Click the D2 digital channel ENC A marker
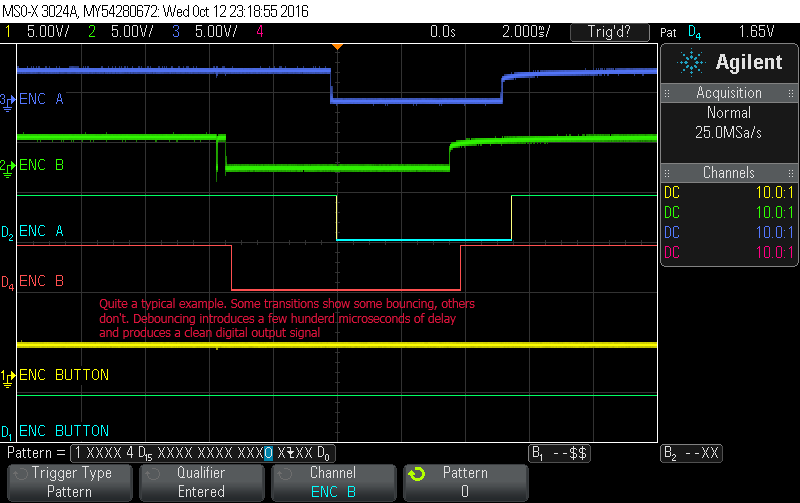Screen dimensions: 800x503 (8, 232)
